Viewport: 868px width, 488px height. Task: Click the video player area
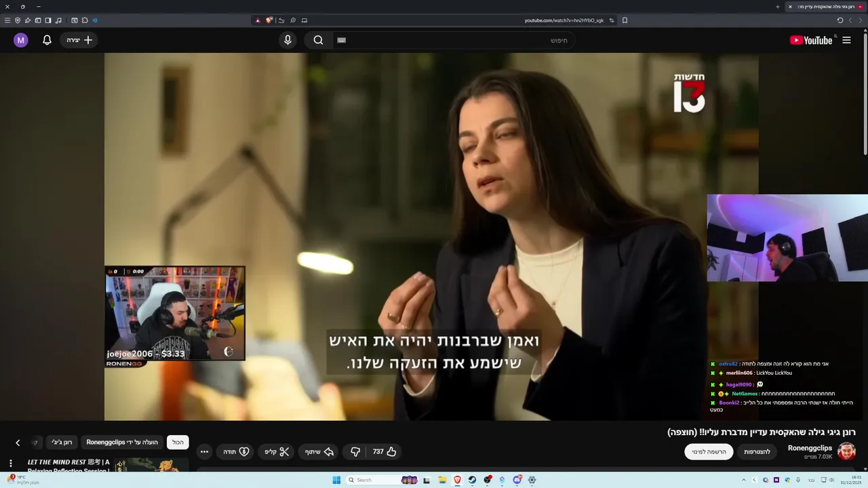click(x=431, y=237)
